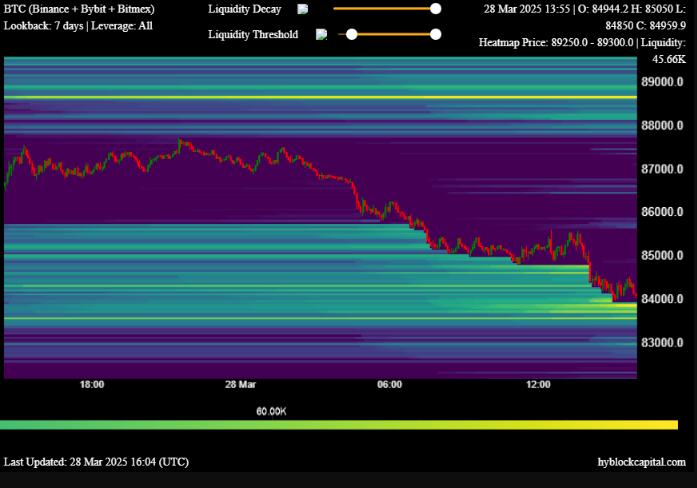Click the right Liquidity Threshold slider handle
Screen dimensions: 697x488
[x=435, y=34]
